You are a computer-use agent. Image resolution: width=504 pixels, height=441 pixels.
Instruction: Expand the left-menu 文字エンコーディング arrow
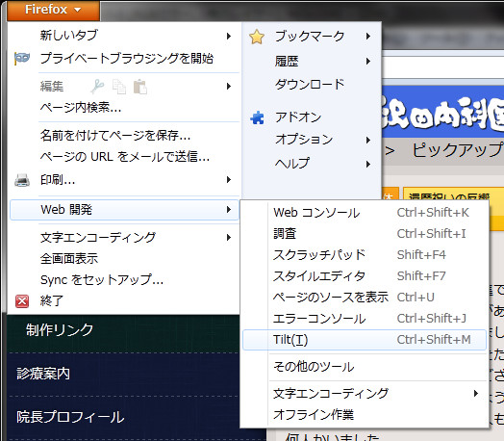pyautogui.click(x=229, y=238)
